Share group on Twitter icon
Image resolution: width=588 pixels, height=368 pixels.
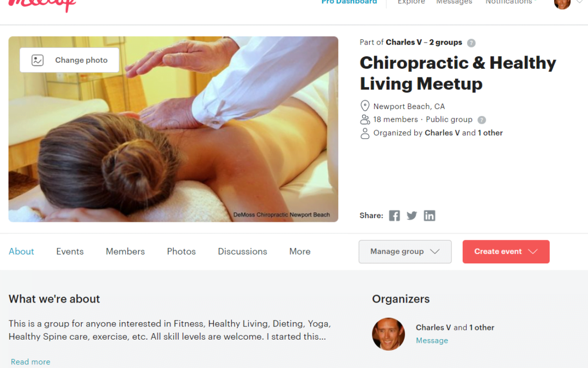click(412, 215)
